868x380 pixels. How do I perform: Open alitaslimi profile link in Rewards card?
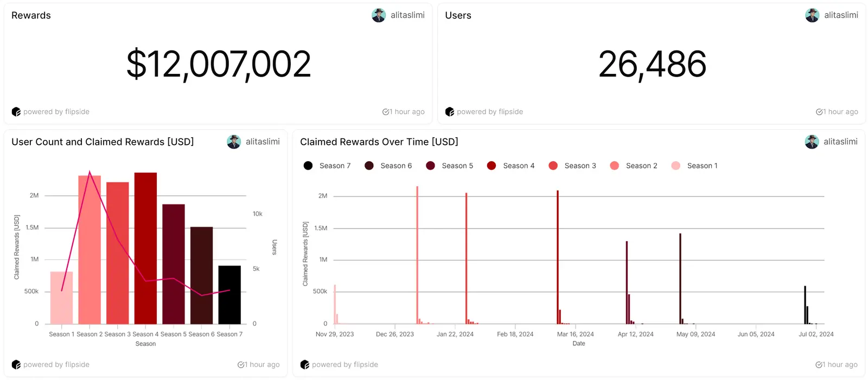tap(407, 15)
